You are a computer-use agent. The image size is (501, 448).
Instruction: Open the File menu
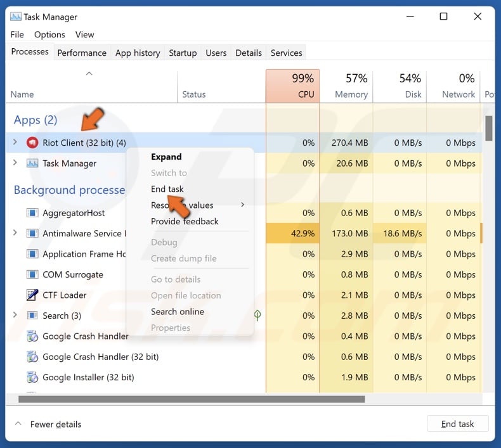coord(17,34)
